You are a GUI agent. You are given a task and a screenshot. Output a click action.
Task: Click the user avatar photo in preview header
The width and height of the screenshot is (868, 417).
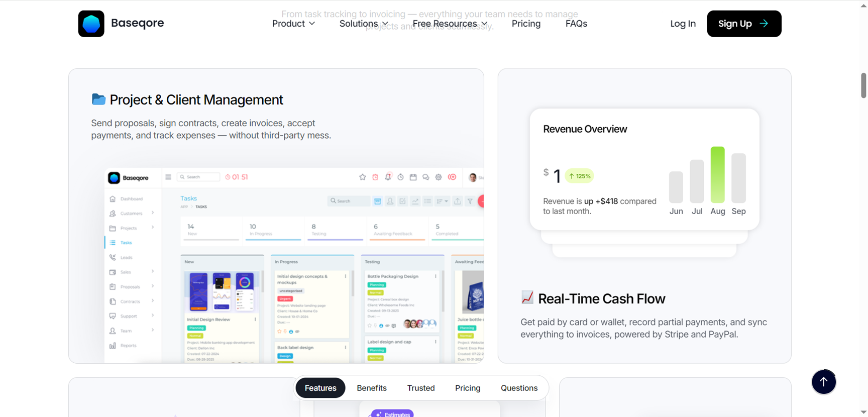[x=473, y=177]
